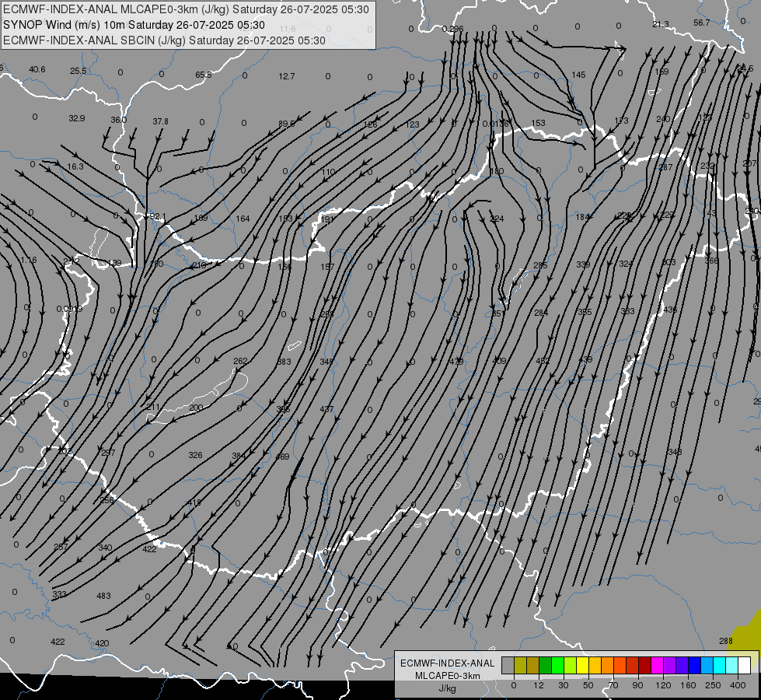The height and width of the screenshot is (700, 761).
Task: Click the map value 288
Action: [x=725, y=641]
